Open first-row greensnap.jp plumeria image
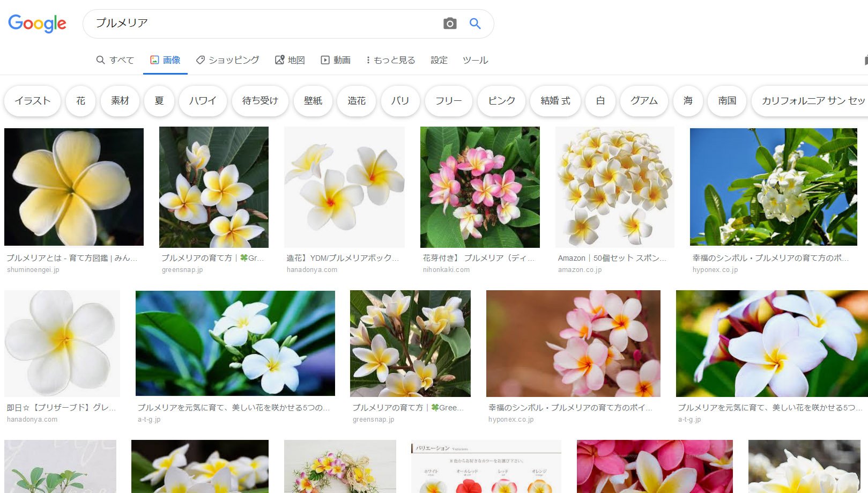Viewport: 868px width, 493px height. (214, 187)
